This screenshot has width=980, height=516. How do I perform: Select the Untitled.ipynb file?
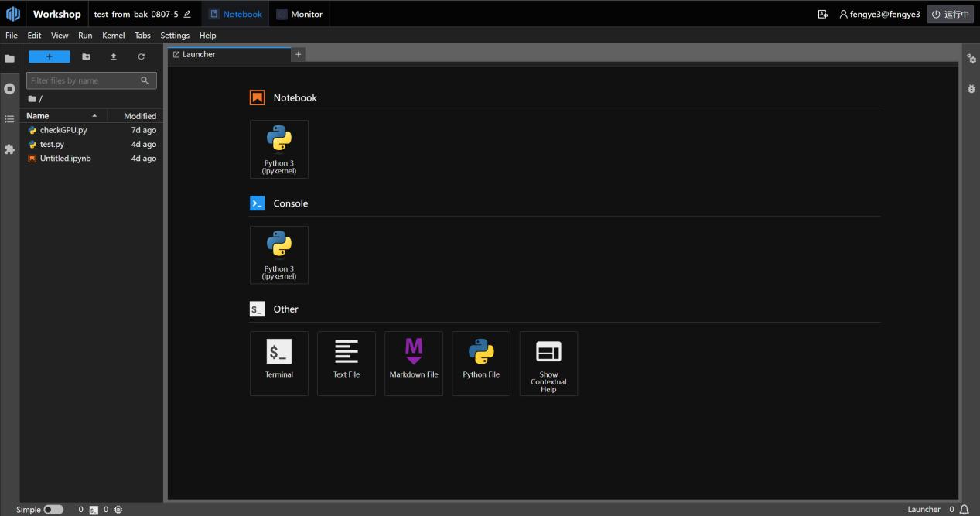click(x=91, y=159)
